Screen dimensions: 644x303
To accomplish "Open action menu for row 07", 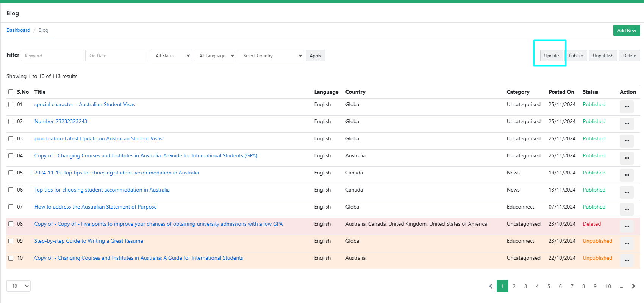I will pyautogui.click(x=627, y=209).
